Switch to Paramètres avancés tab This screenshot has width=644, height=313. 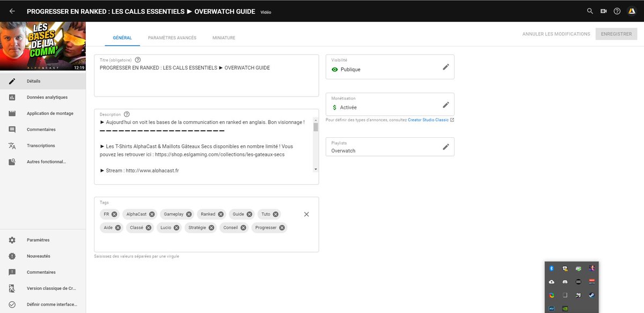[172, 38]
